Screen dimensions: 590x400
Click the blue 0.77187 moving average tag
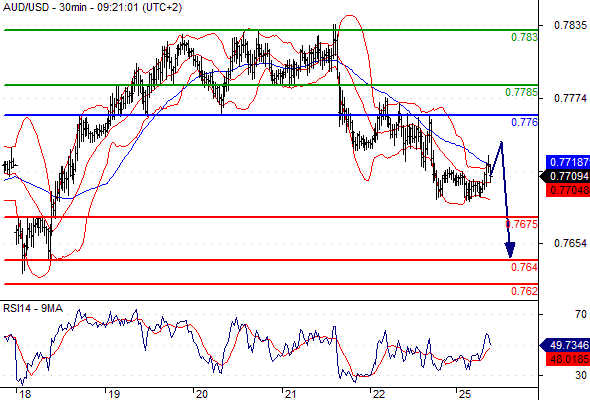point(568,162)
